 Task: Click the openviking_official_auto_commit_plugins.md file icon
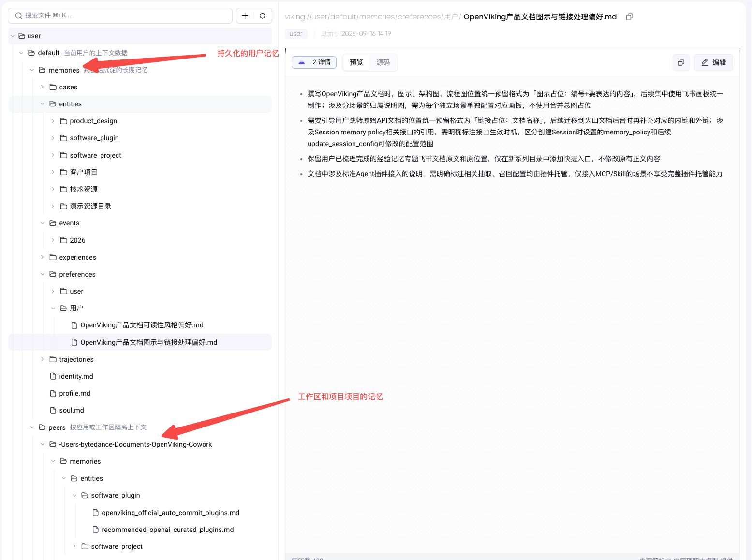point(95,513)
